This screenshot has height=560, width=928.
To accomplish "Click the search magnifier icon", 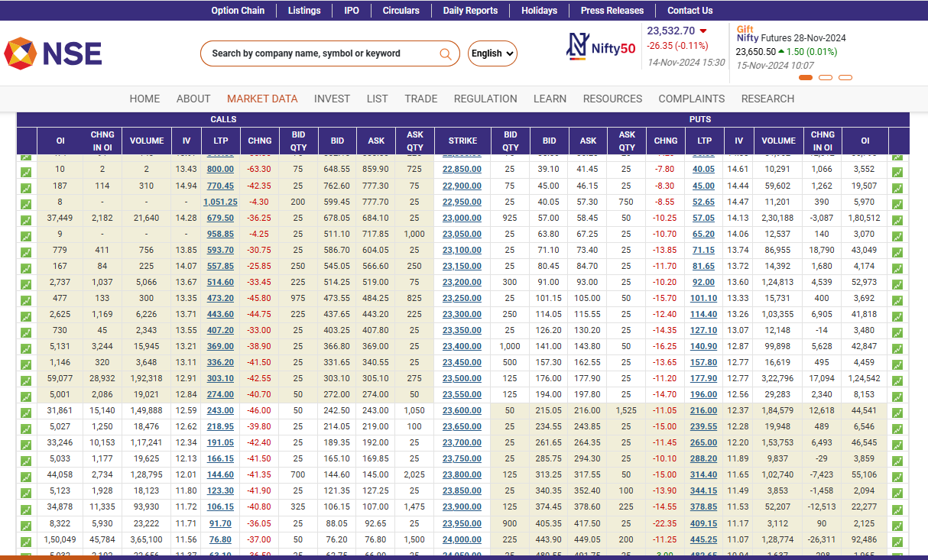I will (446, 53).
